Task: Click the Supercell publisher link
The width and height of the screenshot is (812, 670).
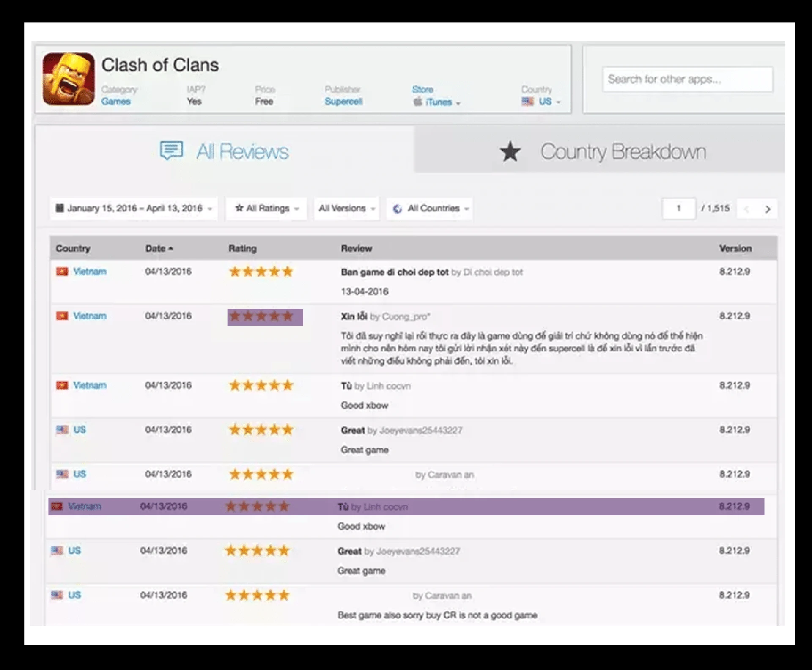Action: [344, 102]
